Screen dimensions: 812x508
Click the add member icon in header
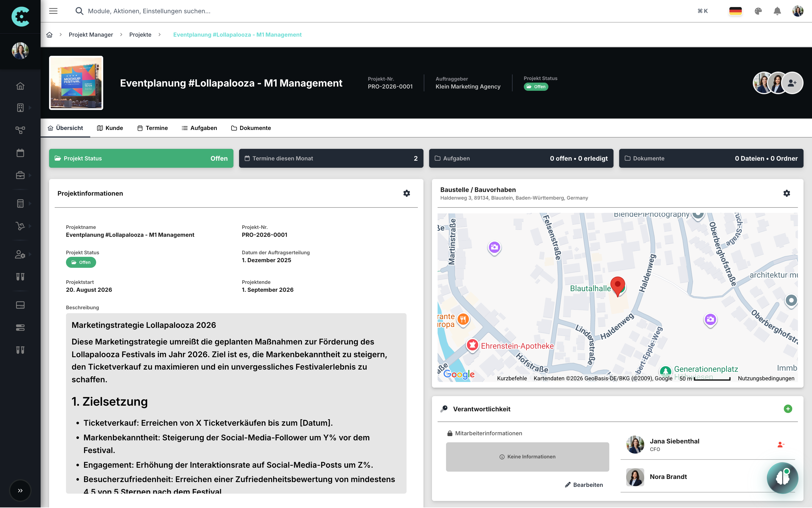[792, 83]
